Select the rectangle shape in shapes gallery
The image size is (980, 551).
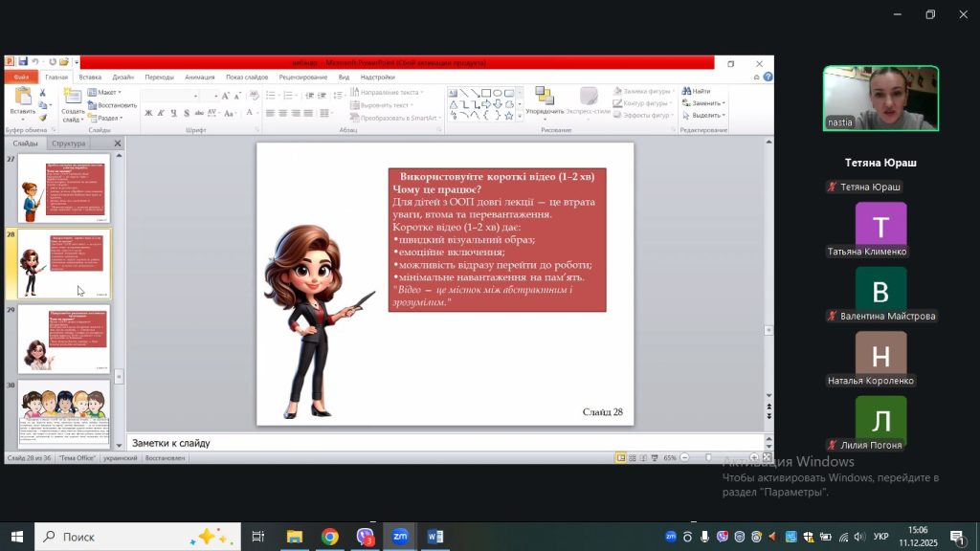[486, 93]
